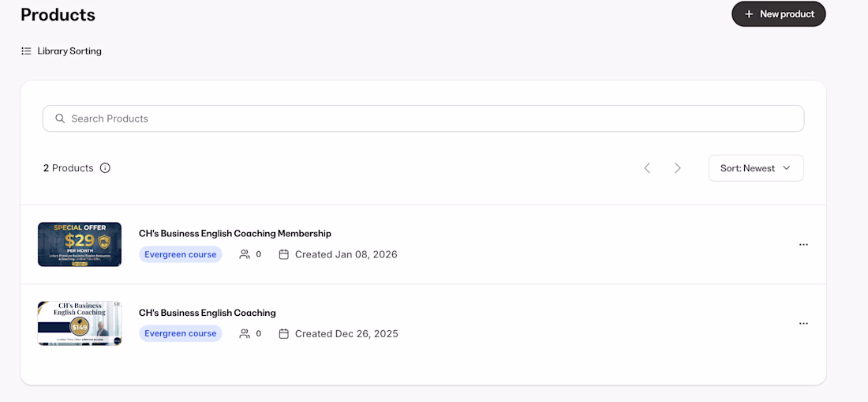The width and height of the screenshot is (868, 402).
Task: Click the search magnifier icon
Action: click(x=60, y=118)
